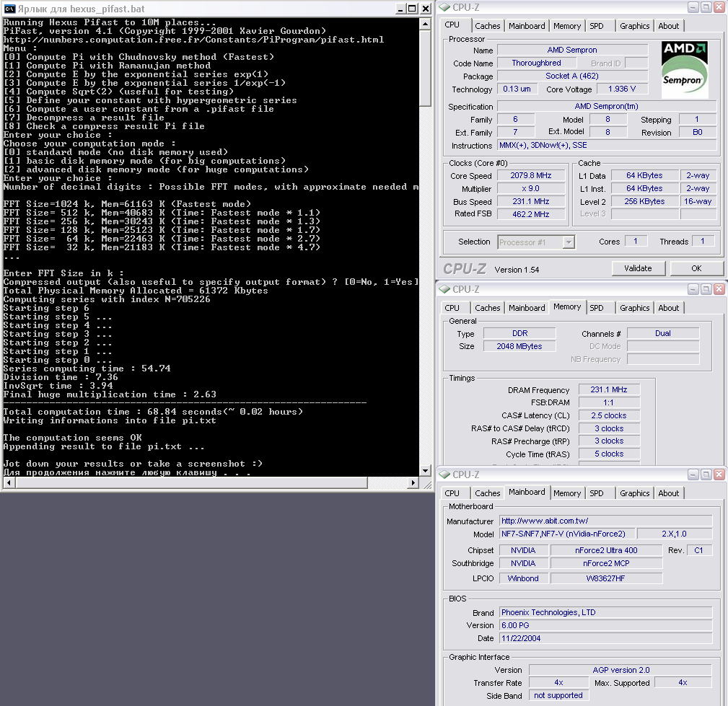Click the AMD Sempron processor logo

pos(685,70)
